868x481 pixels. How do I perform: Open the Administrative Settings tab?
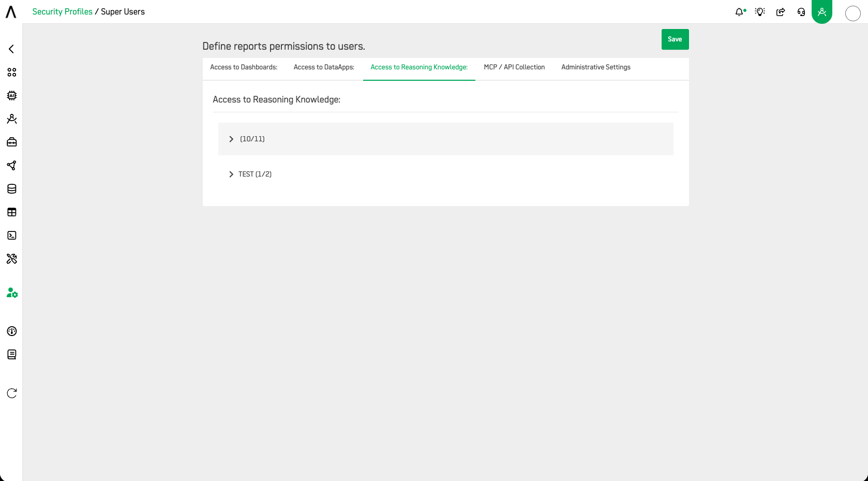596,67
